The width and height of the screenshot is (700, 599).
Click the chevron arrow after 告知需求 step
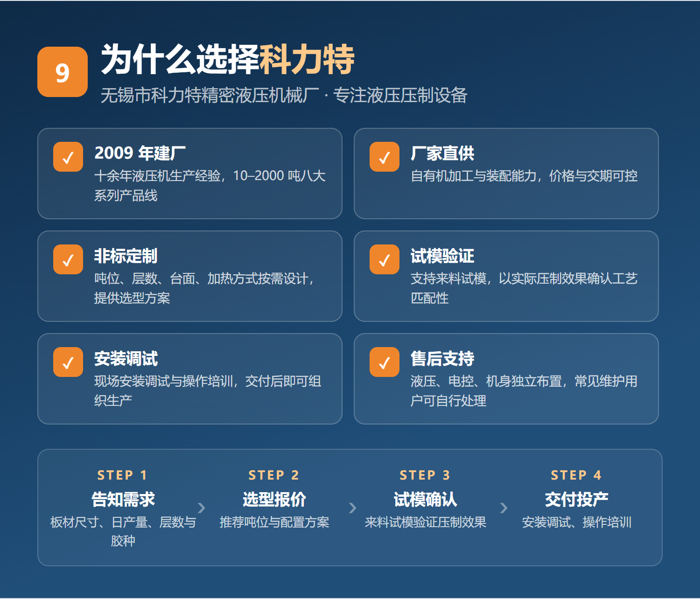202,508
